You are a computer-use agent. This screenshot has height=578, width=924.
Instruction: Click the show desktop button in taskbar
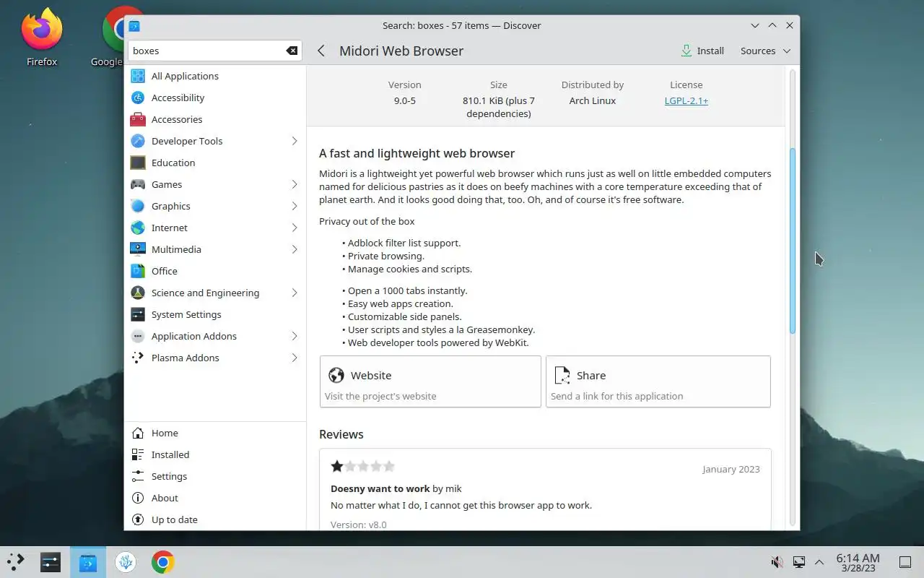[x=905, y=562]
